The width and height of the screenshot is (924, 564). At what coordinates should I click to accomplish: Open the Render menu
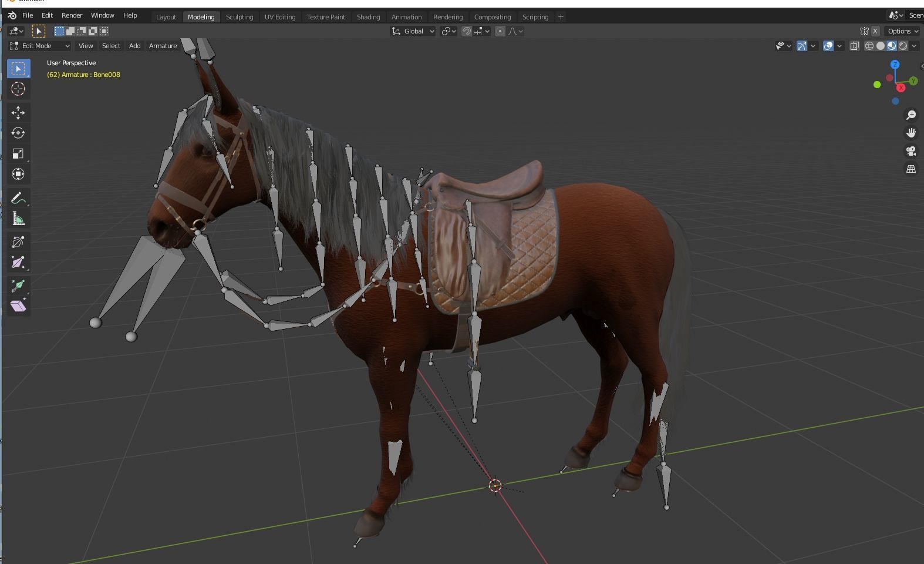[72, 15]
